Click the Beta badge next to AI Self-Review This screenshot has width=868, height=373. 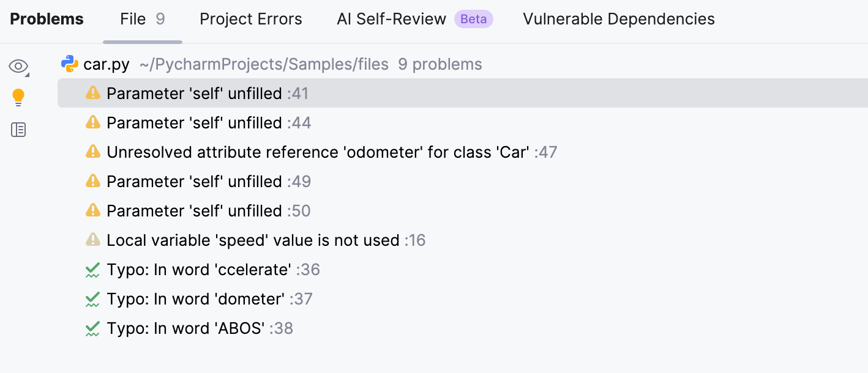(x=473, y=19)
